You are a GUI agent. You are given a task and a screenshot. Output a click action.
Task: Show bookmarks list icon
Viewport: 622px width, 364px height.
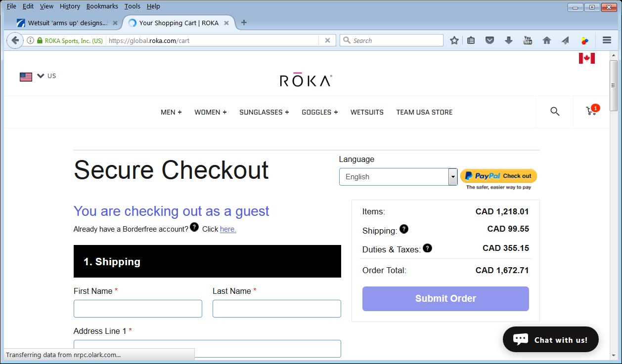[471, 40]
